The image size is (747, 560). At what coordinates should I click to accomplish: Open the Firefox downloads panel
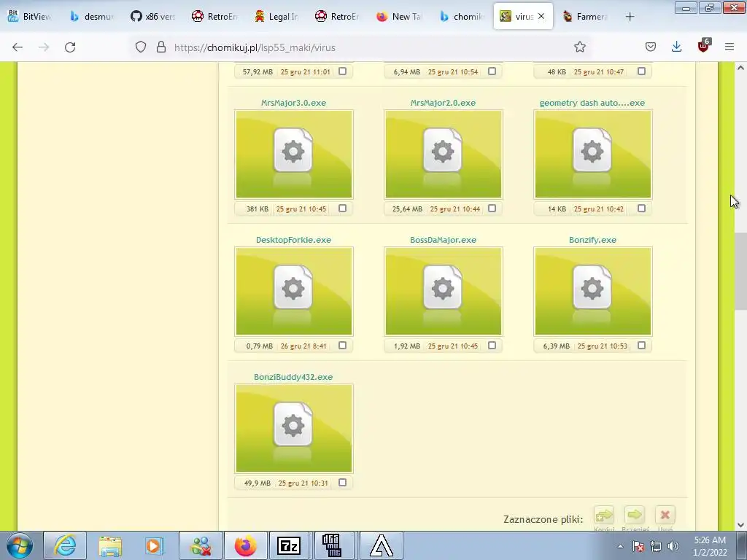(676, 47)
